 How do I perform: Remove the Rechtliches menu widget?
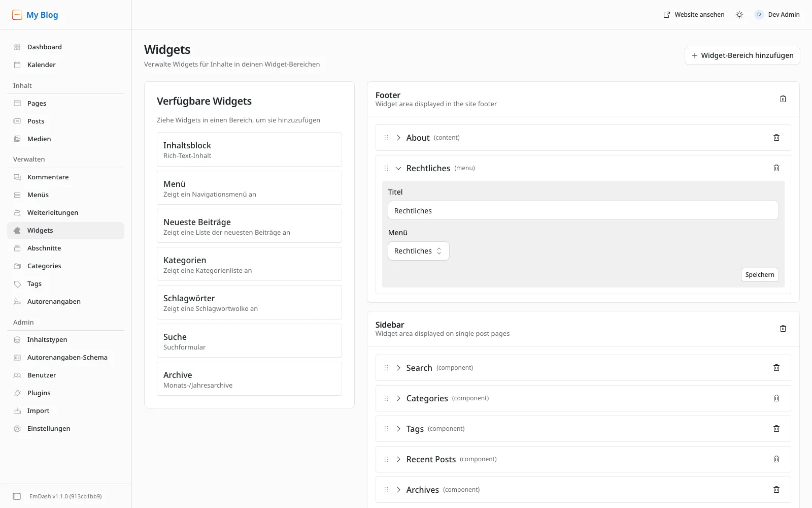[776, 168]
